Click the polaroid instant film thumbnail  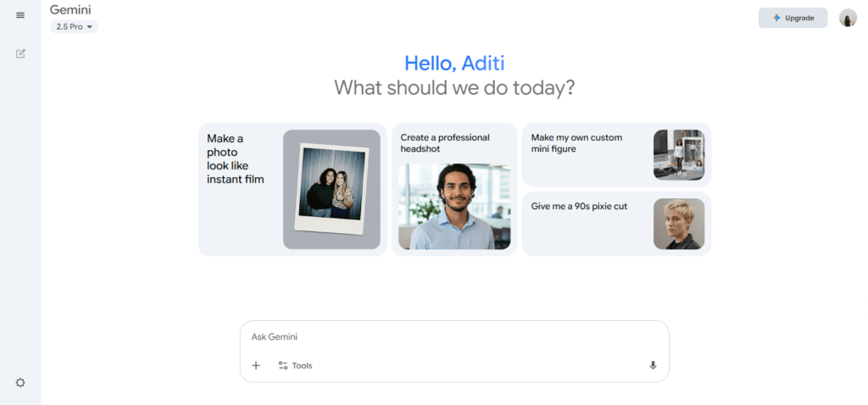pyautogui.click(x=331, y=189)
